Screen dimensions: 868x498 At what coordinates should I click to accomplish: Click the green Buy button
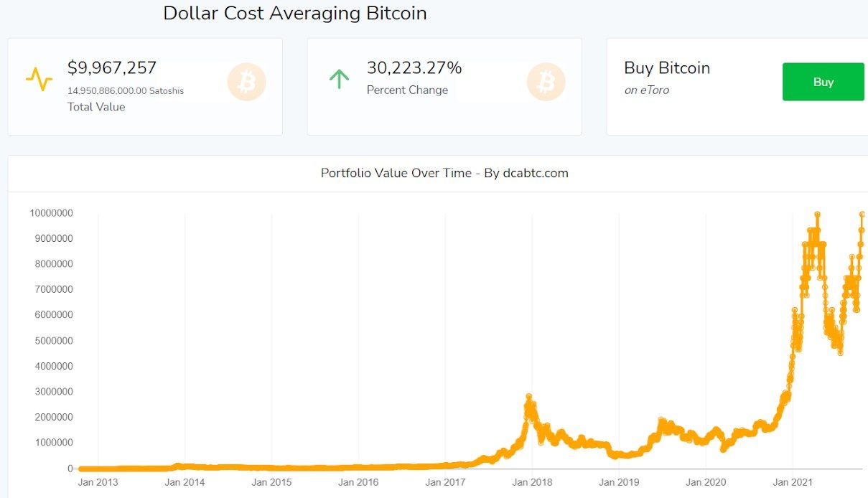[823, 81]
